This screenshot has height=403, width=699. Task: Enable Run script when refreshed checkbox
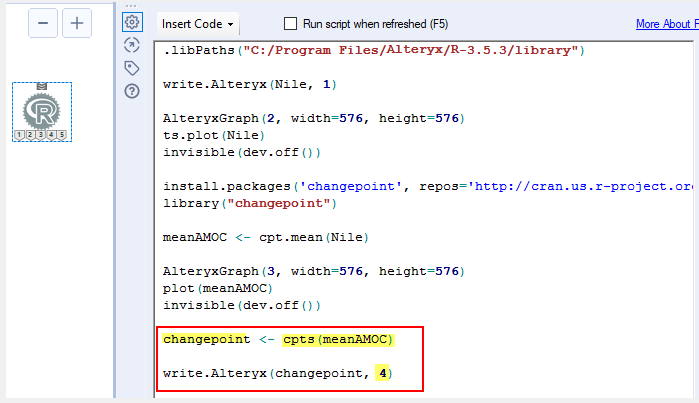[290, 24]
